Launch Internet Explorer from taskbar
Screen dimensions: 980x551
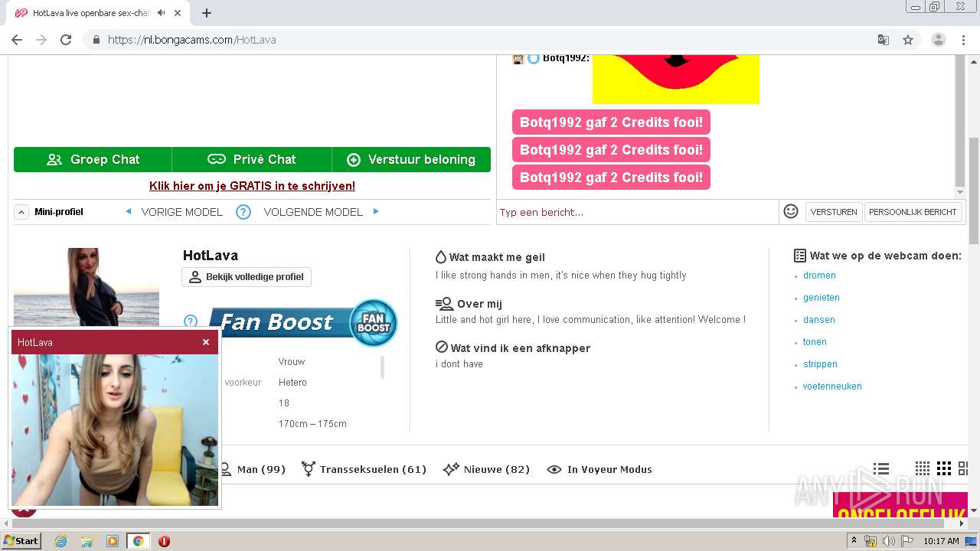60,541
